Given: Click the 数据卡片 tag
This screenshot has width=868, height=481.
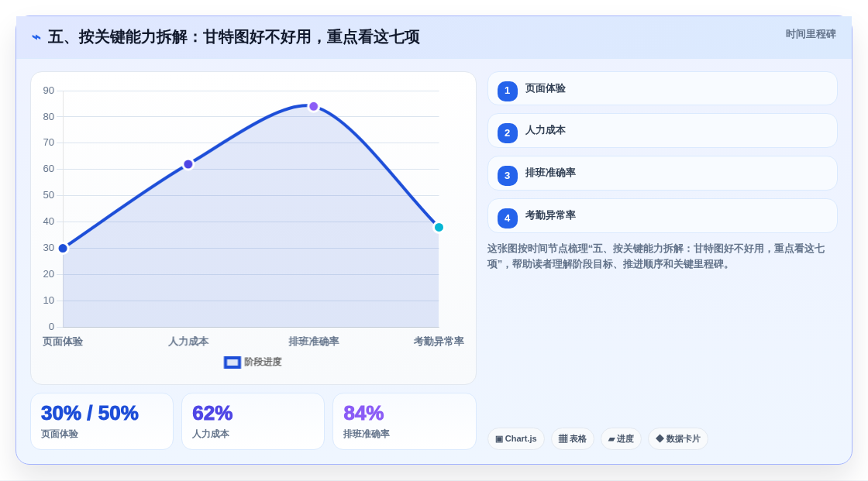Looking at the screenshot, I should 678,439.
